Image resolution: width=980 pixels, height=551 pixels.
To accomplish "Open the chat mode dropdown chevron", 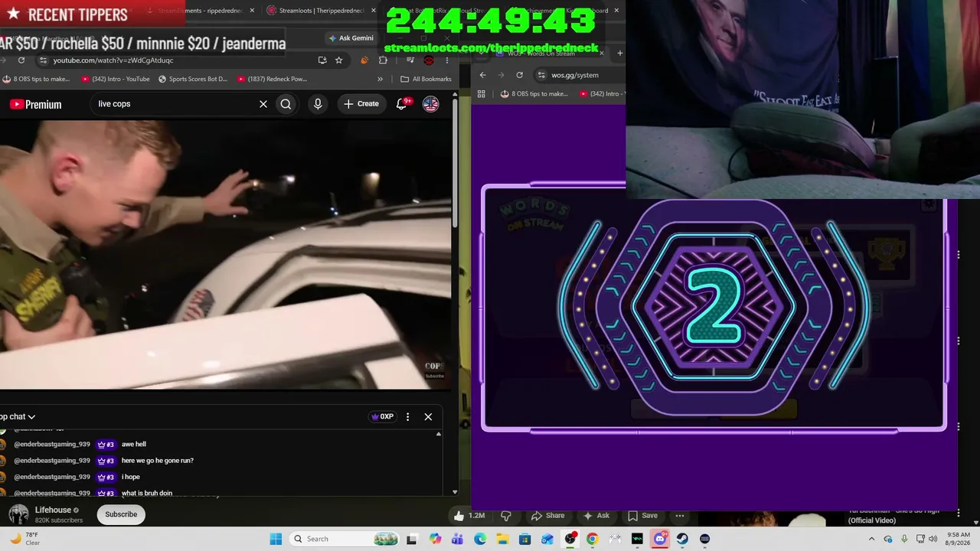I will tap(31, 417).
